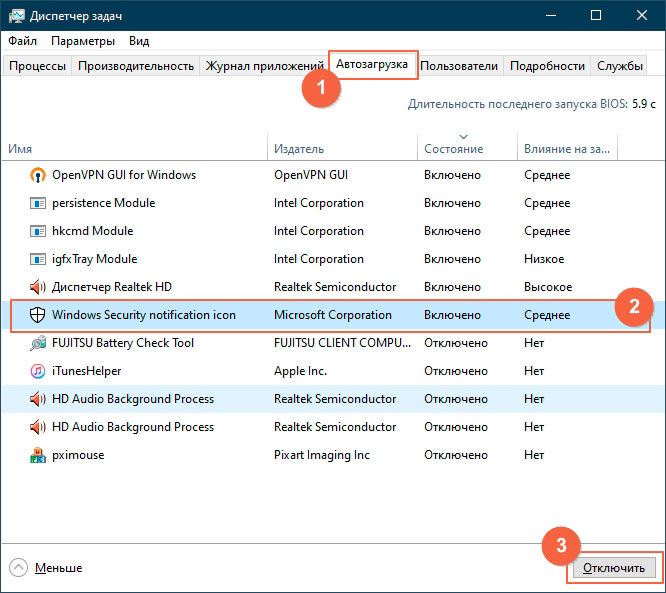Click the OpenVPN GUI publisher cell
The height and width of the screenshot is (593, 666).
(x=311, y=175)
